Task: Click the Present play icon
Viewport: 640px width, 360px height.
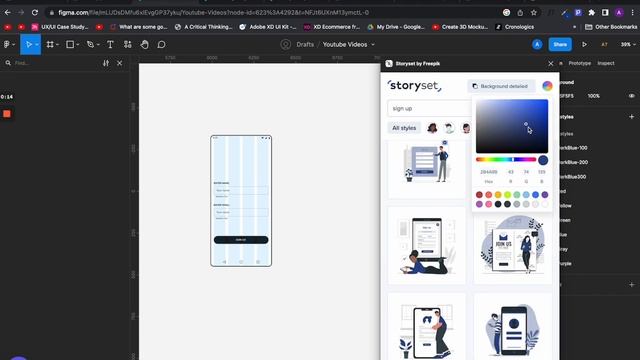Action: coord(584,44)
